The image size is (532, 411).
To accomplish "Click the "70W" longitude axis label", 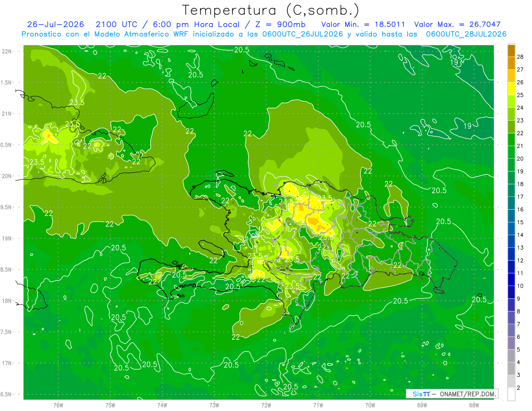I will point(370,405).
